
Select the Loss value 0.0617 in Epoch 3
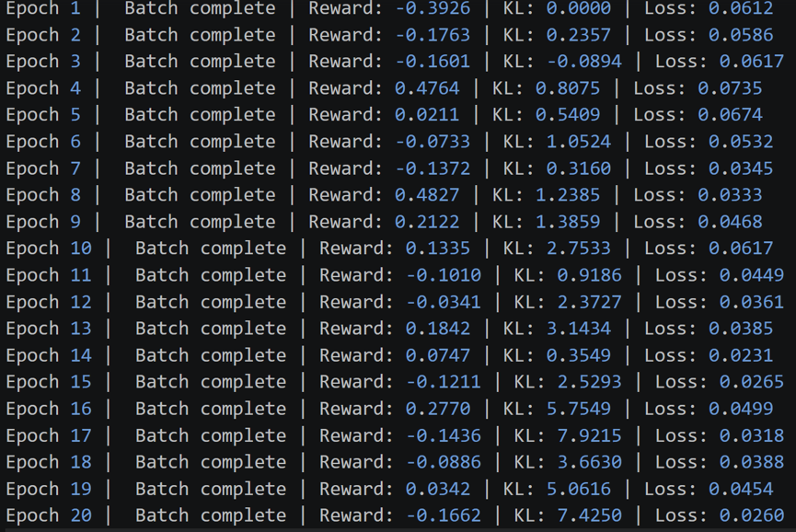coord(752,62)
